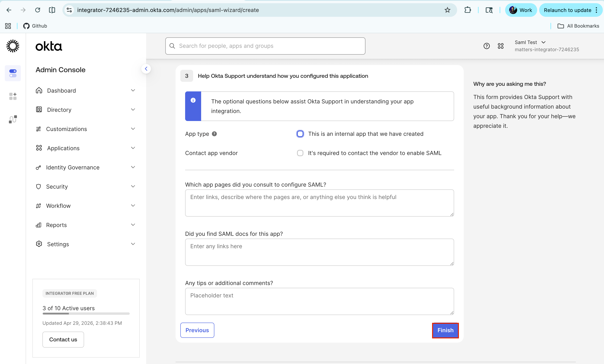This screenshot has height=364, width=604.
Task: Open the workflows connector icon in left rail
Action: [x=13, y=119]
